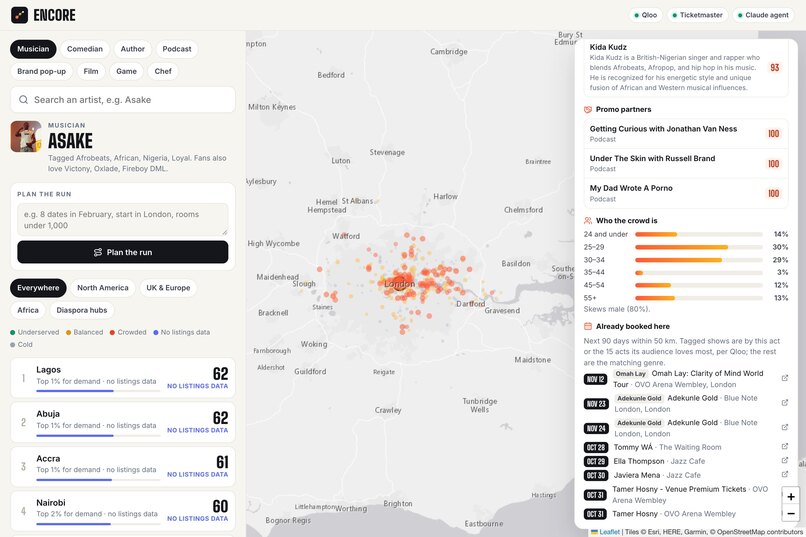Image resolution: width=806 pixels, height=537 pixels.
Task: Click the ENCORE wordmark
Action: 54,15
